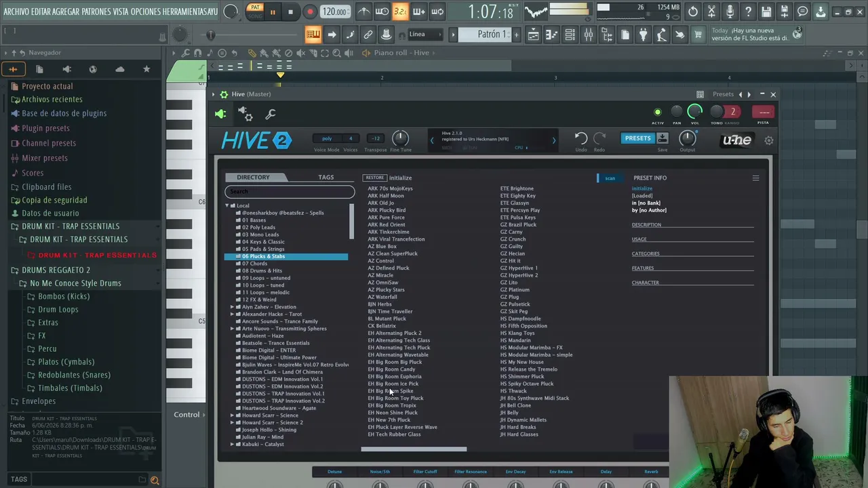868x488 pixels.
Task: Stop playback with the stop button
Action: (290, 12)
